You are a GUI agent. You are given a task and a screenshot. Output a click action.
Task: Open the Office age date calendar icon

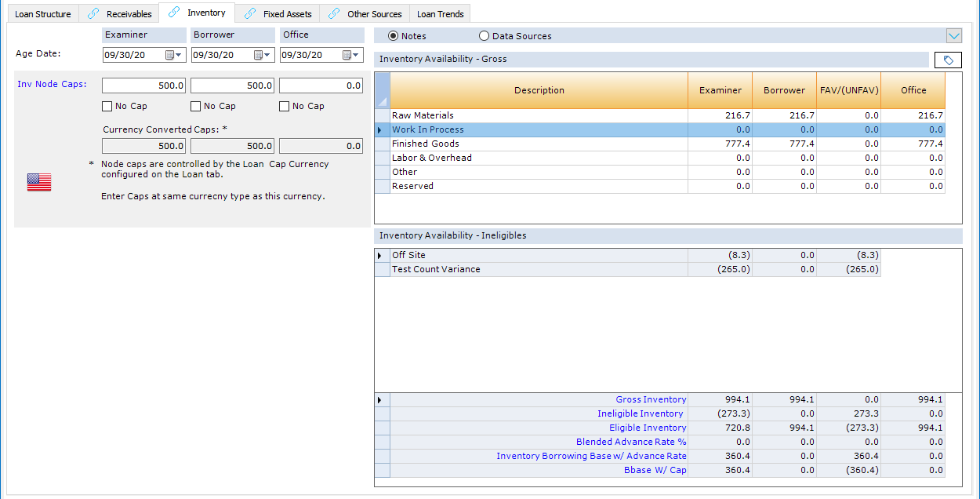347,55
